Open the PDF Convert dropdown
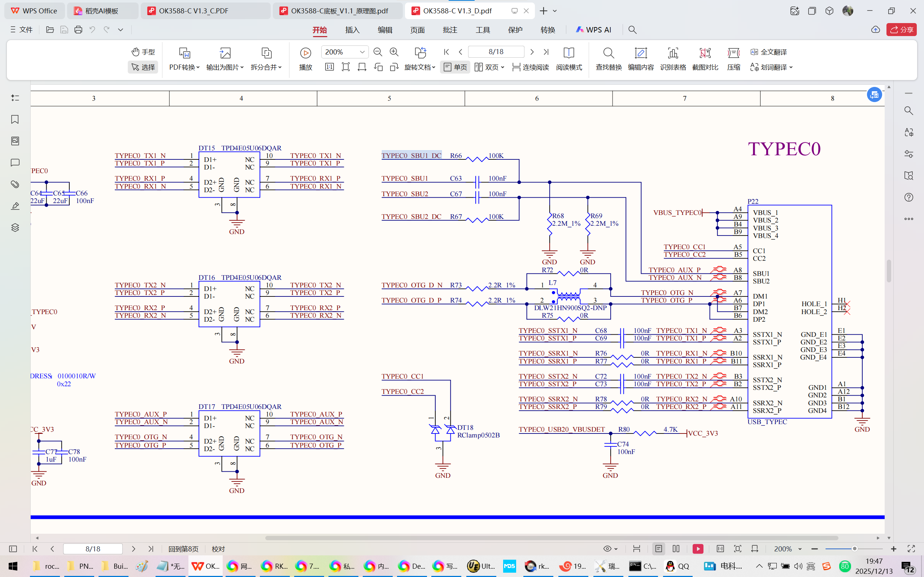The width and height of the screenshot is (924, 577). click(x=184, y=67)
